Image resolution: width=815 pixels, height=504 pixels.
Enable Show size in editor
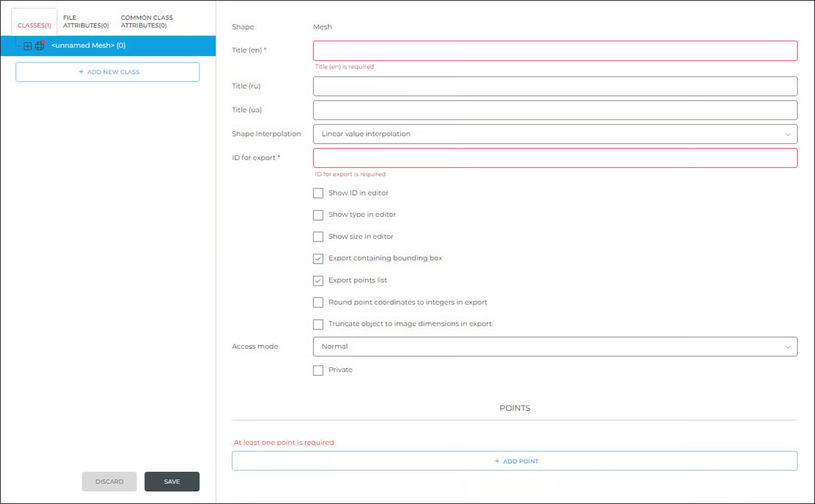click(319, 237)
